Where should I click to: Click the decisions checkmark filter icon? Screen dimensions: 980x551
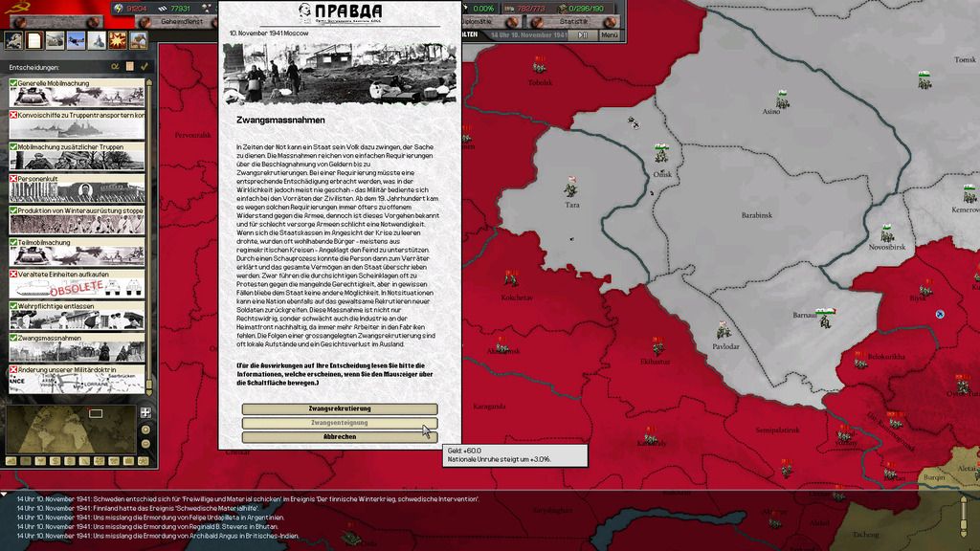(x=145, y=66)
